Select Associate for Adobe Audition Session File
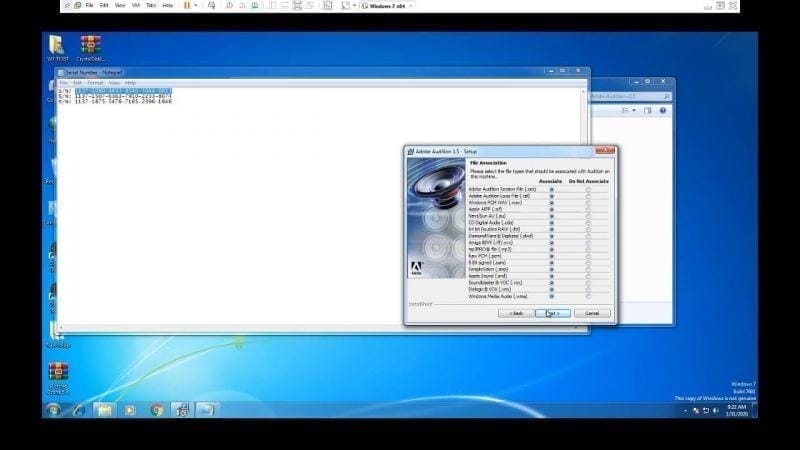The width and height of the screenshot is (800, 450). click(551, 189)
